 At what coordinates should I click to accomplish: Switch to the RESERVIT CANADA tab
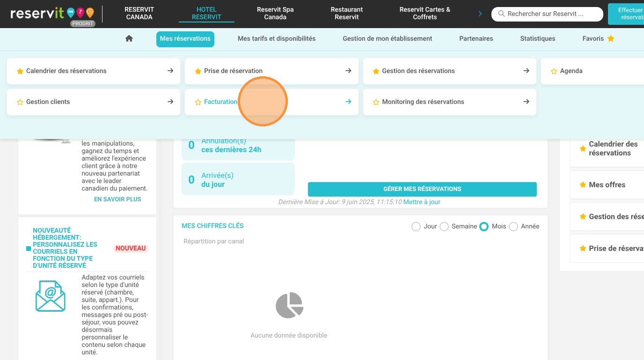[139, 13]
